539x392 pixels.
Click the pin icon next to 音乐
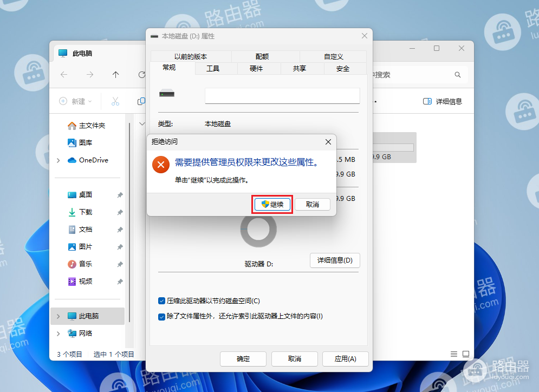point(120,264)
